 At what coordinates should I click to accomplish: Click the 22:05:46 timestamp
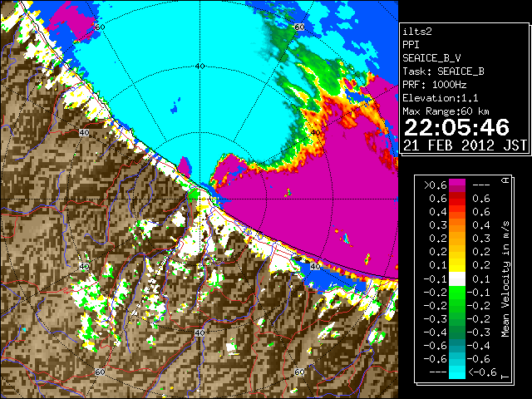[456, 127]
